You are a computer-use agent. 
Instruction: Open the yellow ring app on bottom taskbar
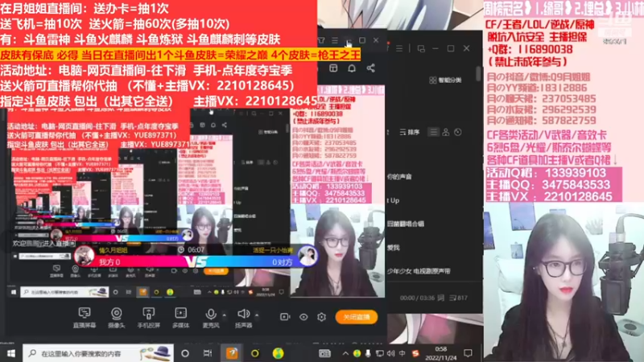tap(255, 353)
